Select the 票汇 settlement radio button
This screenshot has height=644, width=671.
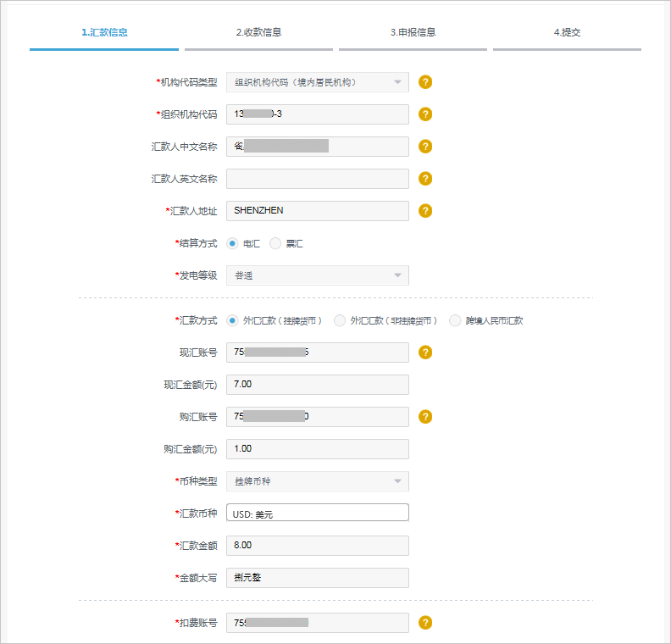click(x=275, y=244)
